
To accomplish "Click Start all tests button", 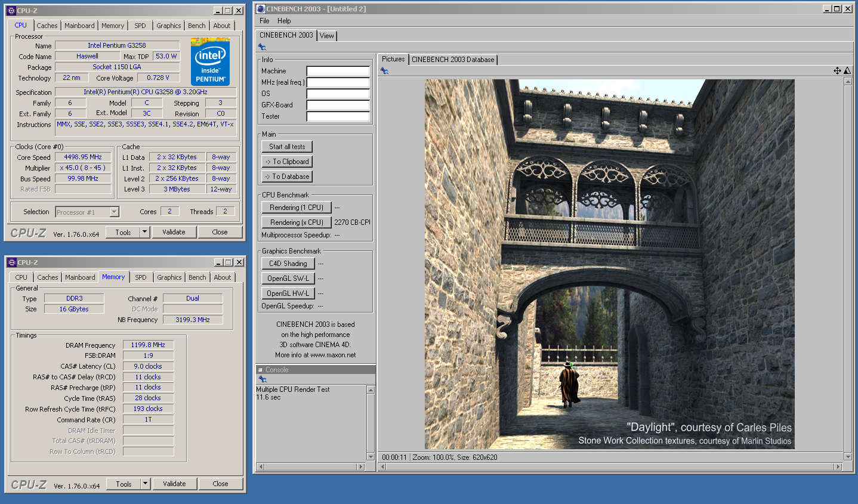I will [287, 147].
